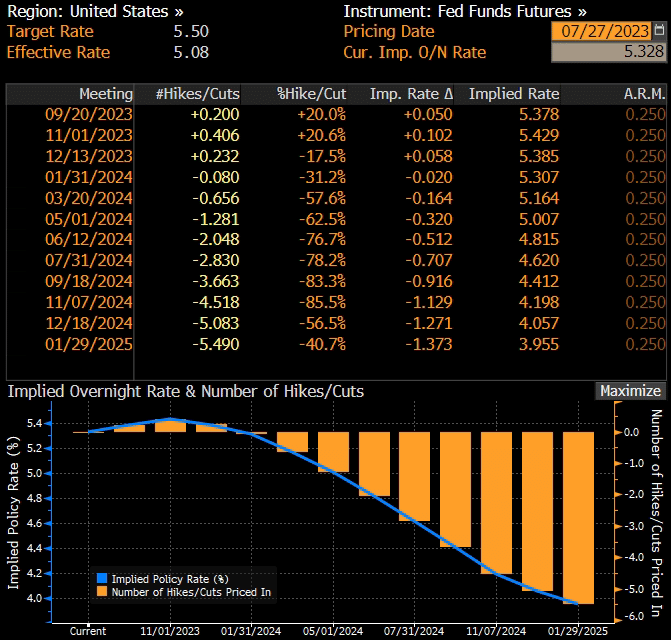671x640 pixels.
Task: Select the 06/12/2024 meeting date
Action: coord(89,240)
